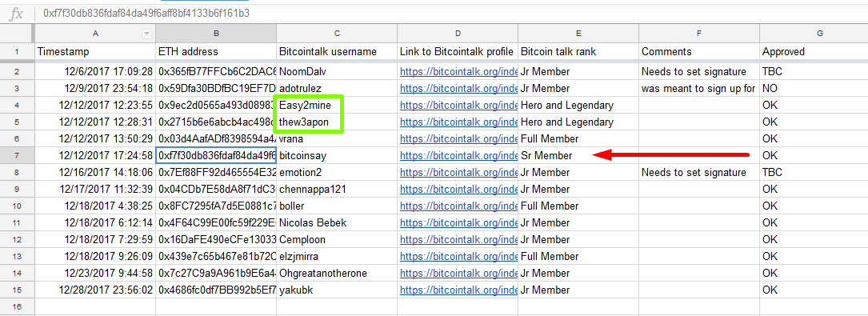Select column G header
The width and height of the screenshot is (868, 316).
click(x=814, y=34)
